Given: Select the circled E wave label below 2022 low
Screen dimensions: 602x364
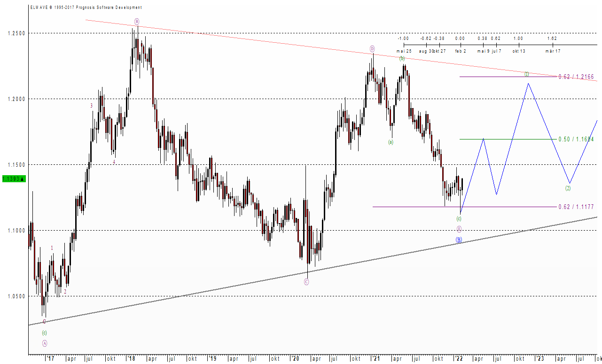Looking at the screenshot, I should (459, 229).
